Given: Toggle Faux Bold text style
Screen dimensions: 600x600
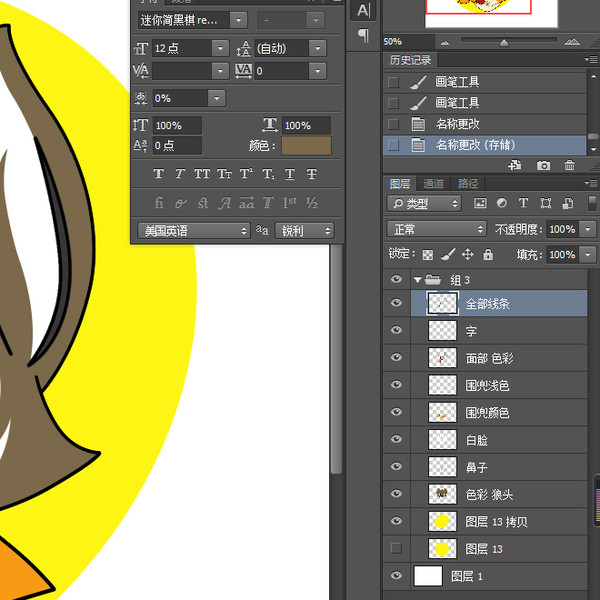Looking at the screenshot, I should [x=159, y=174].
